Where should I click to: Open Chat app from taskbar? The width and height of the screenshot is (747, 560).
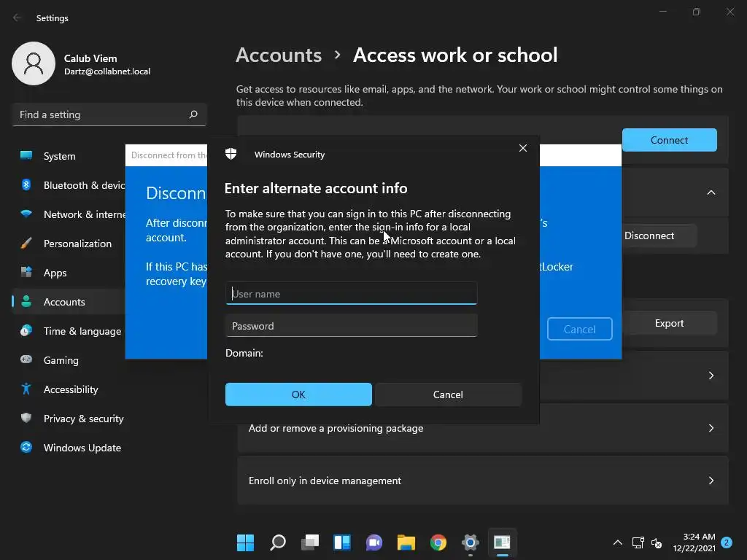point(374,542)
